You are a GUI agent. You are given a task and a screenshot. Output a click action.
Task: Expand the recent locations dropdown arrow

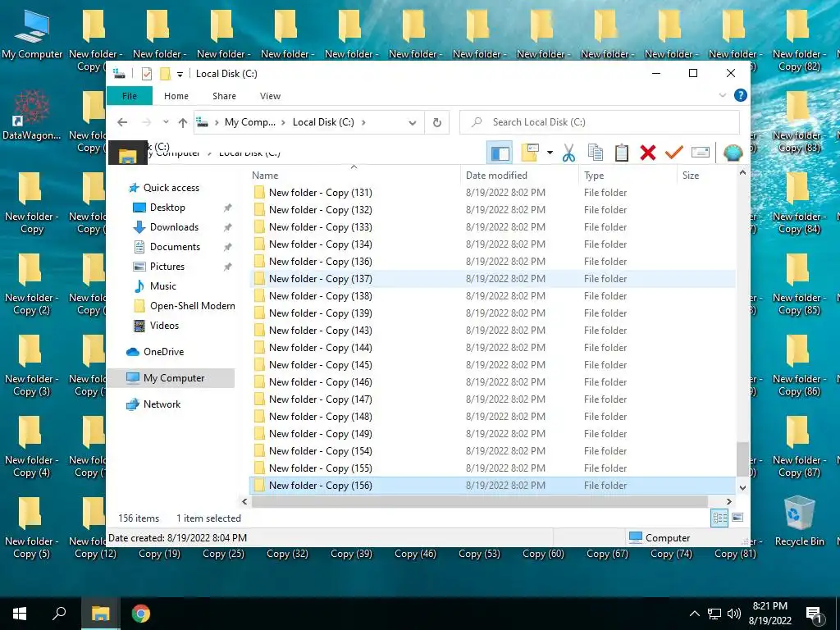pos(166,123)
